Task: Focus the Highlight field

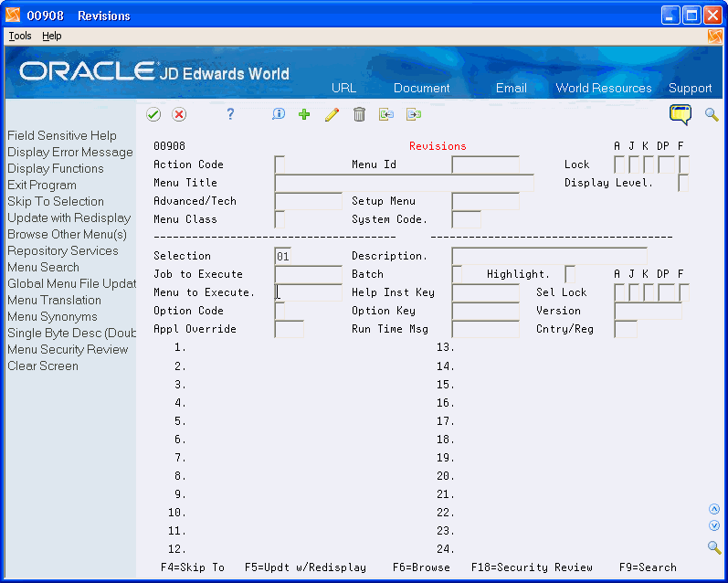Action: (570, 274)
